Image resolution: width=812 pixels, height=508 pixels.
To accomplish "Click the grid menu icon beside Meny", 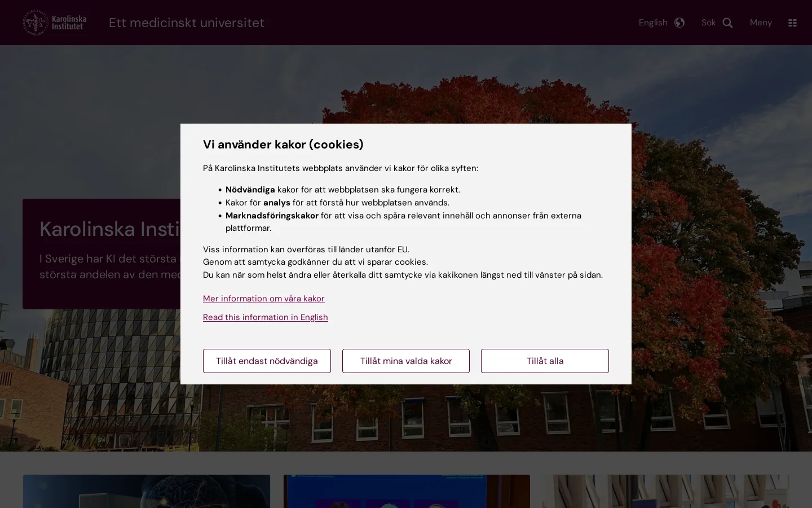I will 792,23.
